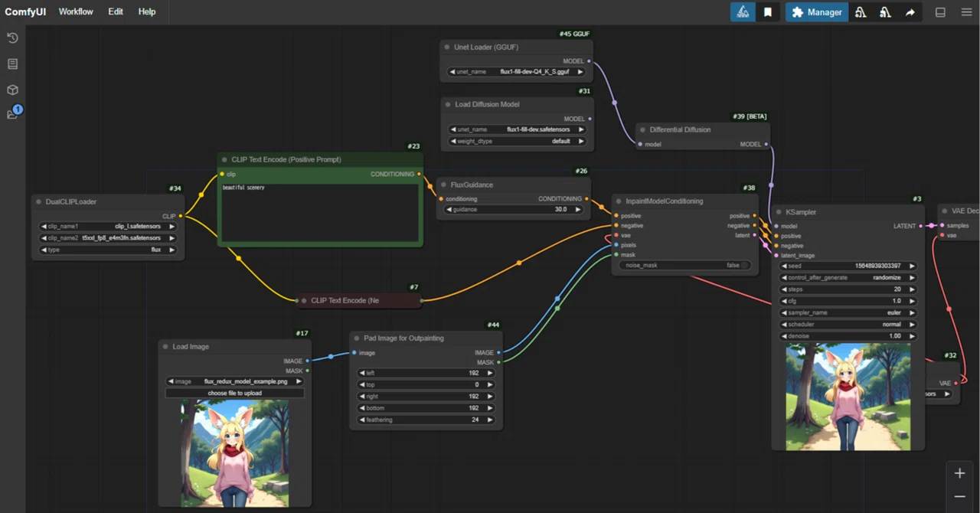Open the flux1-fill-dev-Q4_K_S.gguf unet_name dropdown
980x513 pixels.
pyautogui.click(x=517, y=72)
